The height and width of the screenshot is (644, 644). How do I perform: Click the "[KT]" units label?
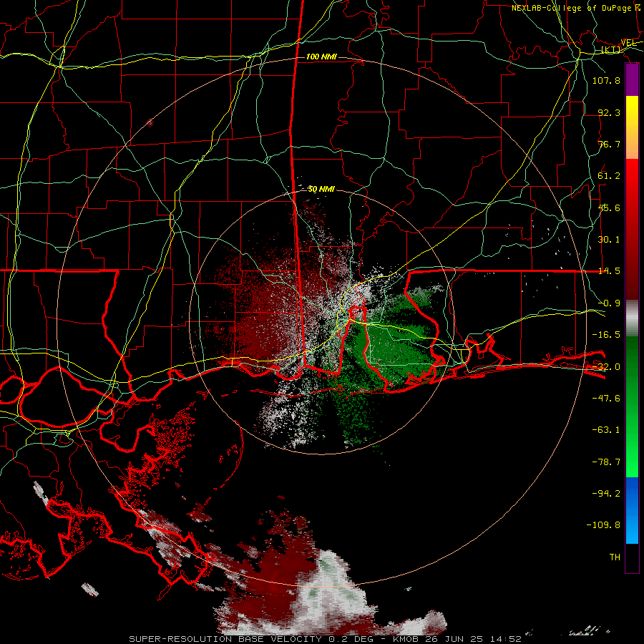[611, 50]
